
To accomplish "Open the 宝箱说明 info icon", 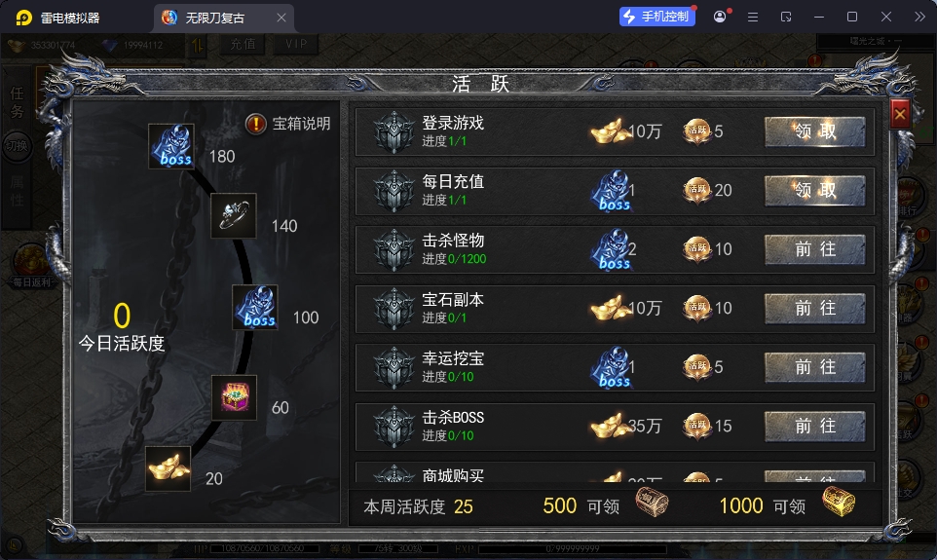I will [x=256, y=124].
